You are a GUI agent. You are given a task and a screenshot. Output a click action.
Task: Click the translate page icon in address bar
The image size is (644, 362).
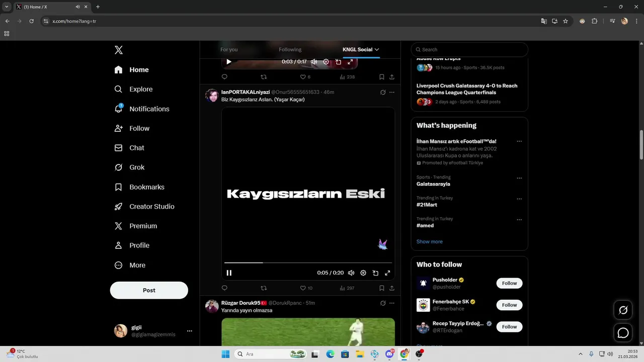coord(544,21)
